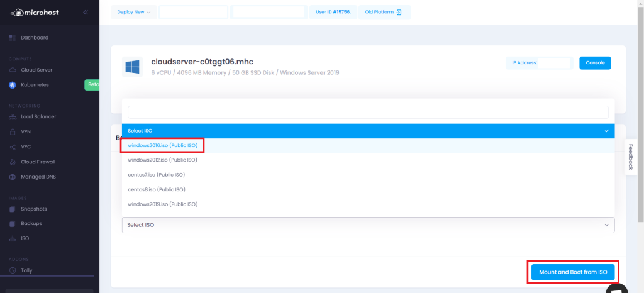Click the VPN padlock icon
The image size is (644, 293).
[13, 132]
